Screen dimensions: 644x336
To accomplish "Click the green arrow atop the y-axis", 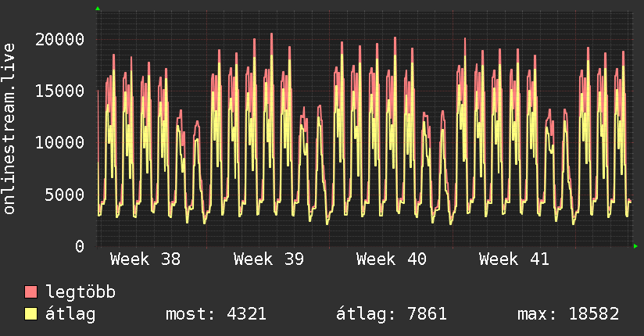I will pos(98,9).
